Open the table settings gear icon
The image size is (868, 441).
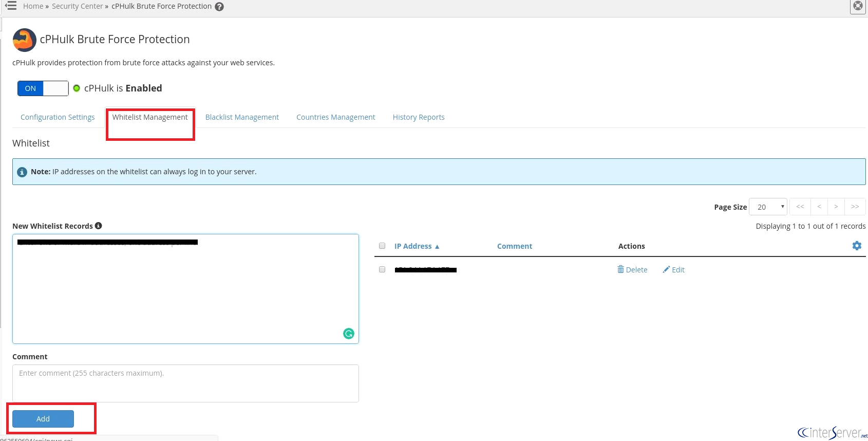click(857, 246)
